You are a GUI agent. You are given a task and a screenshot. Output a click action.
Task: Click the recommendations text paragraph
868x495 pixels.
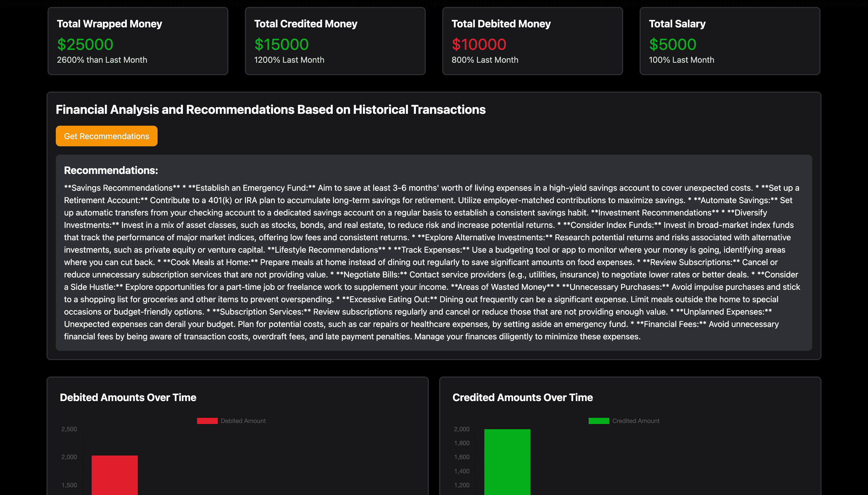coord(432,262)
